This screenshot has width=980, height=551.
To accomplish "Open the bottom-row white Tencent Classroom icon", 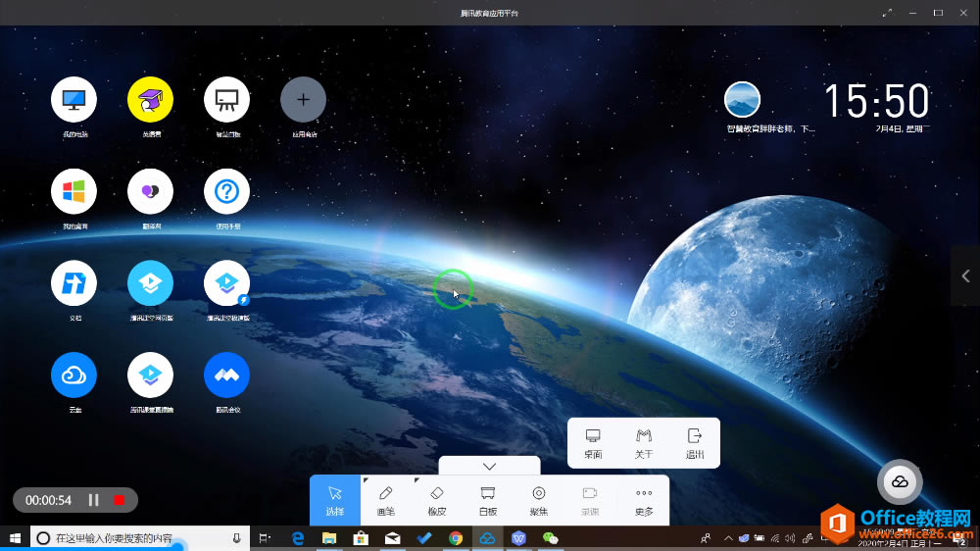I will (150, 376).
